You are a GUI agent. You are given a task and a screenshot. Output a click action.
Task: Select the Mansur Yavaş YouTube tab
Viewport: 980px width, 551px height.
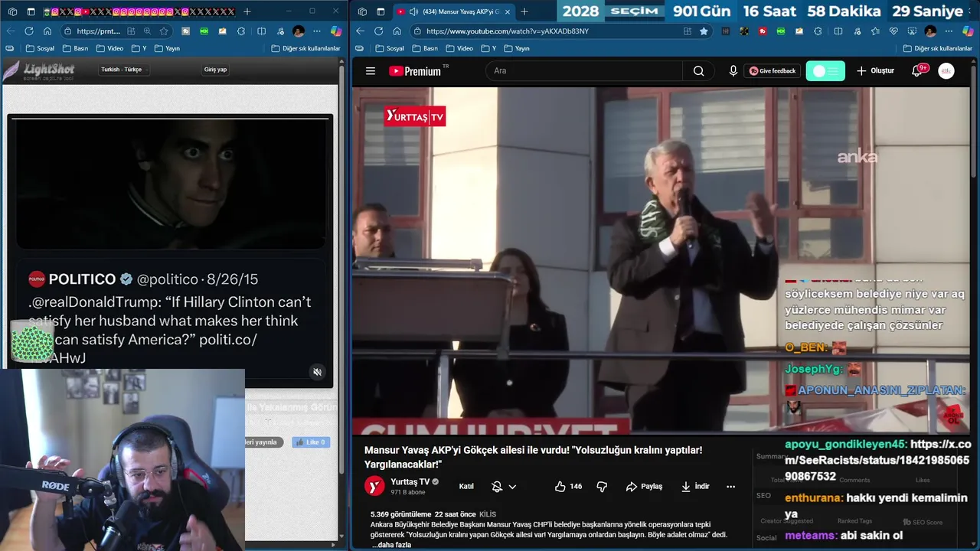[x=453, y=11]
